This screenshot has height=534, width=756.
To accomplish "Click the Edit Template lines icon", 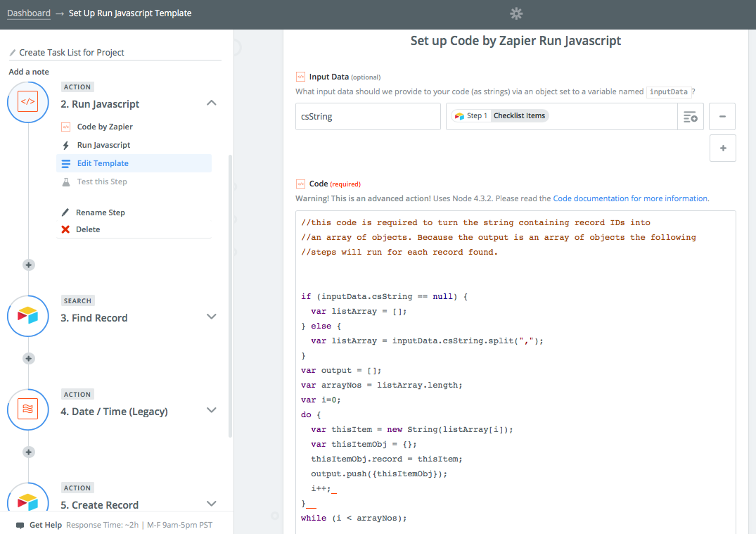I will pyautogui.click(x=66, y=163).
